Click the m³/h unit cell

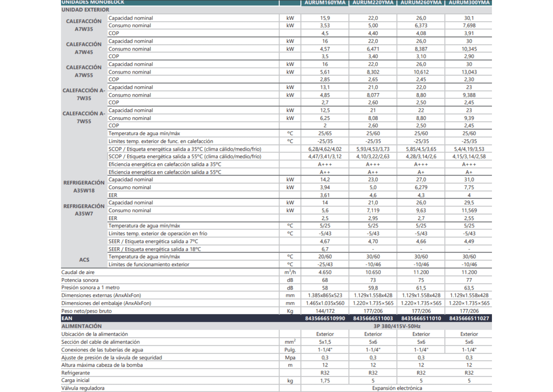[290, 272]
